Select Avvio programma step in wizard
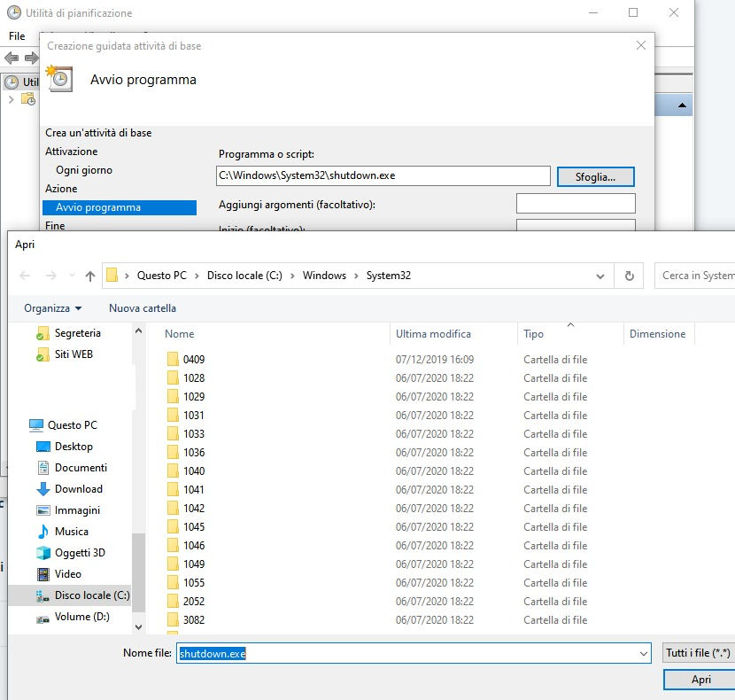This screenshot has height=700, width=735. [120, 208]
